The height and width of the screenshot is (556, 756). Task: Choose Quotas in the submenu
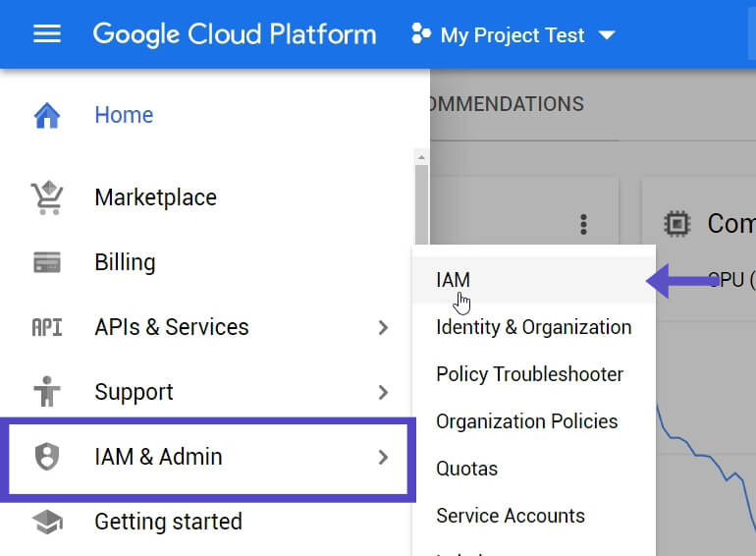click(x=534, y=469)
